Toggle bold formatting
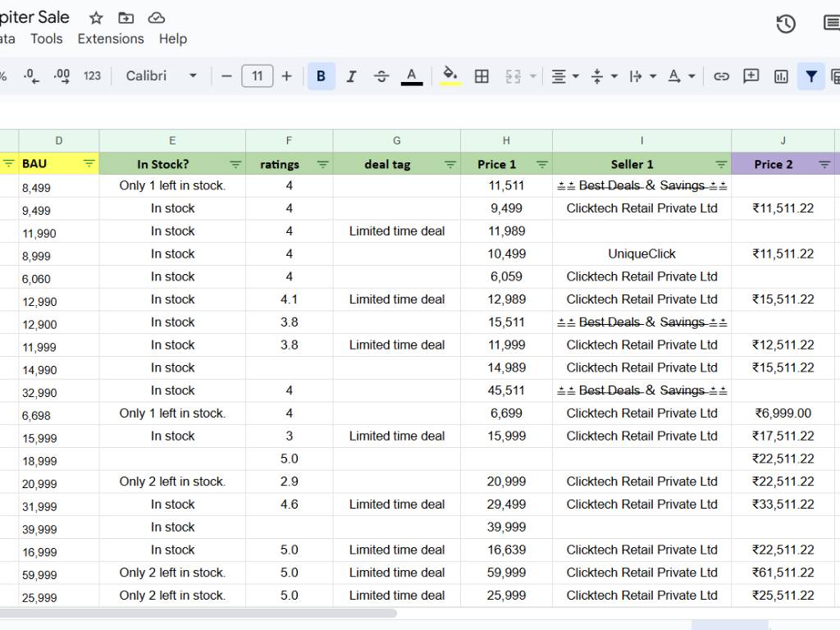The image size is (840, 630). coord(321,76)
